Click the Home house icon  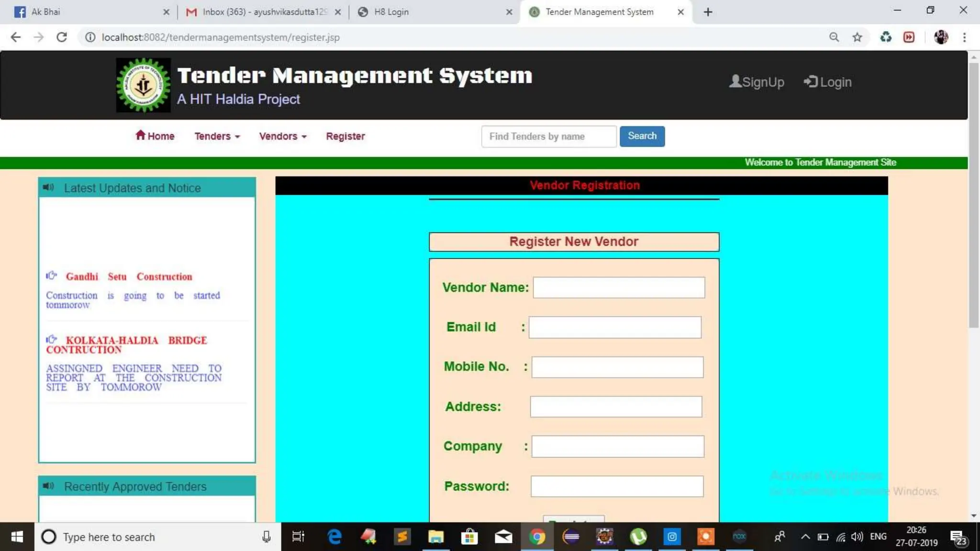[140, 135]
